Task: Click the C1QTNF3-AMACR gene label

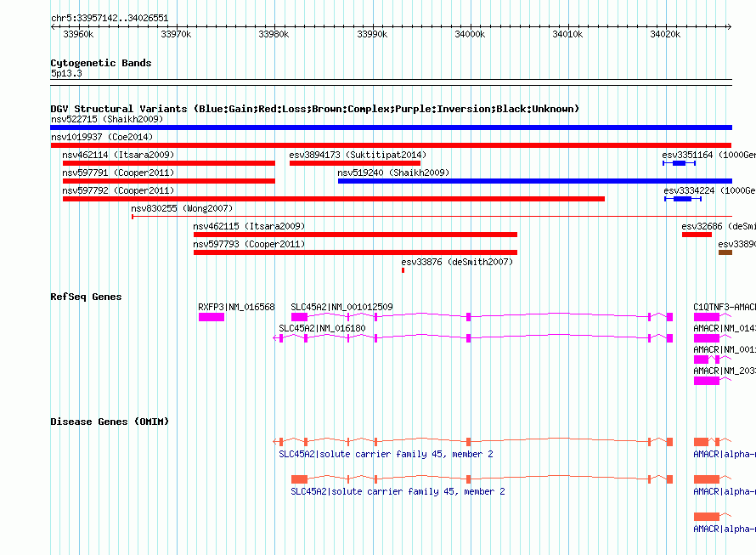Action: 725,307
